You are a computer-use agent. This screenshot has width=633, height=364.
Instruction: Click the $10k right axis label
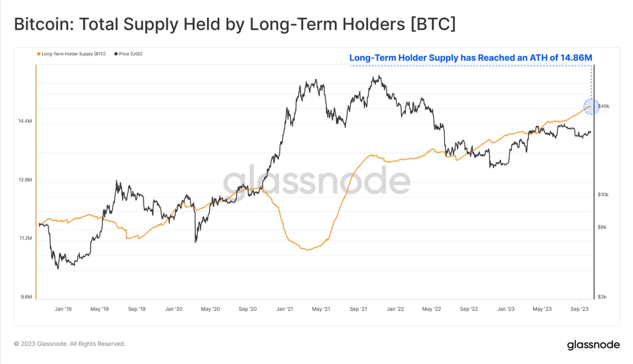pyautogui.click(x=603, y=195)
